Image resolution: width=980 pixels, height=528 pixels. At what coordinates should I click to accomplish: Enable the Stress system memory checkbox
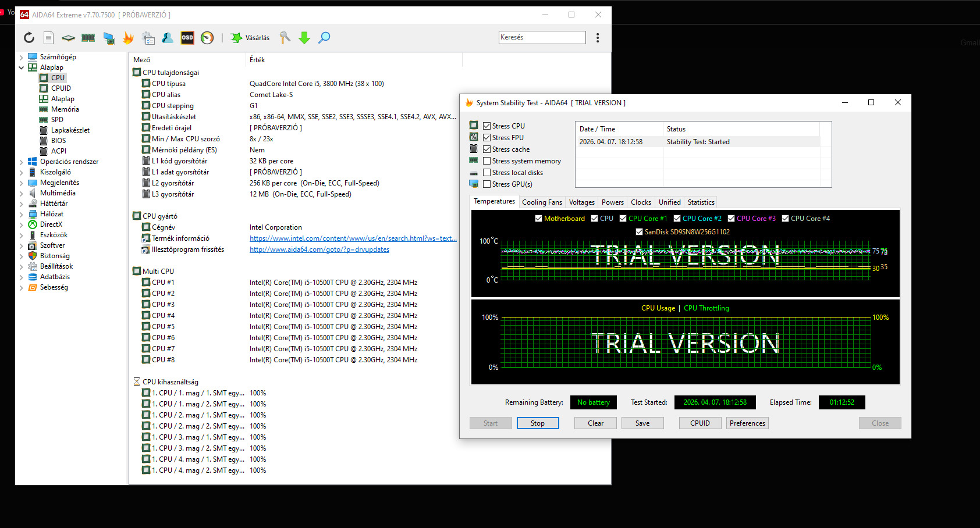point(487,161)
